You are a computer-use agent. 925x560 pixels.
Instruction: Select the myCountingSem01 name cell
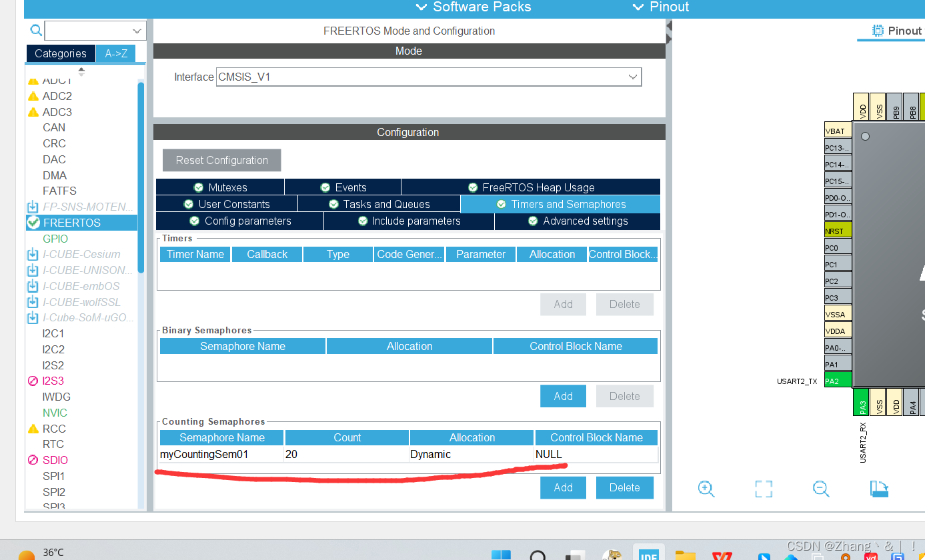click(222, 454)
